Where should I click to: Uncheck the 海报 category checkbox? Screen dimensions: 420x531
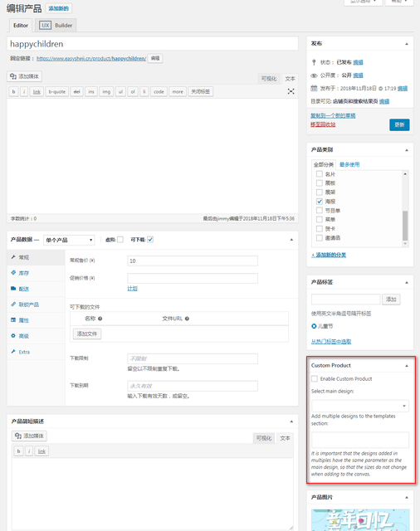pos(319,202)
